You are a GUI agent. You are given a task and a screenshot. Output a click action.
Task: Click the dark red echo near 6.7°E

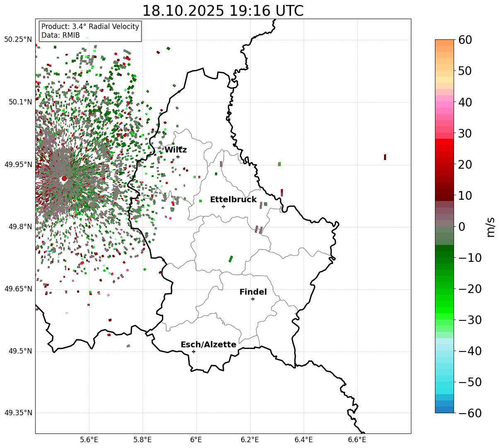pos(385,157)
